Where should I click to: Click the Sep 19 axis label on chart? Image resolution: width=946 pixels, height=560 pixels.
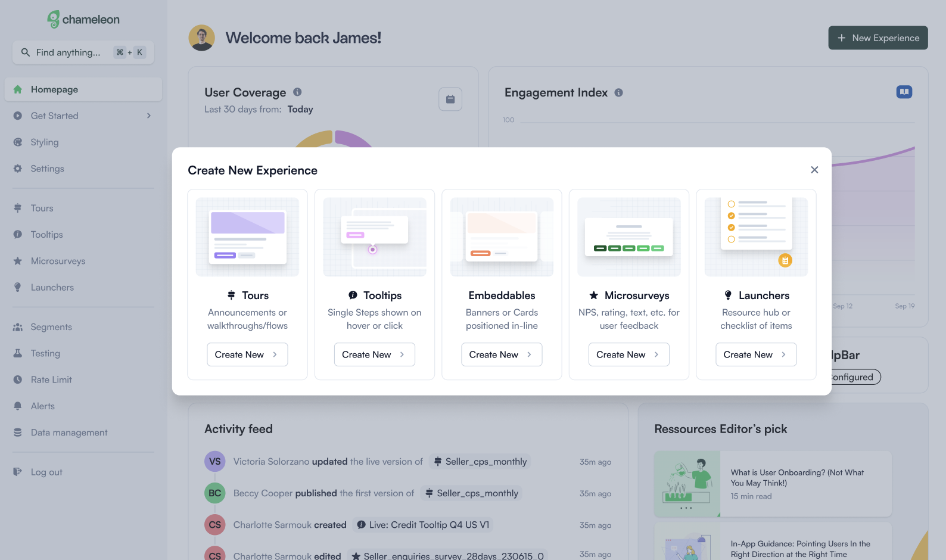pos(904,306)
